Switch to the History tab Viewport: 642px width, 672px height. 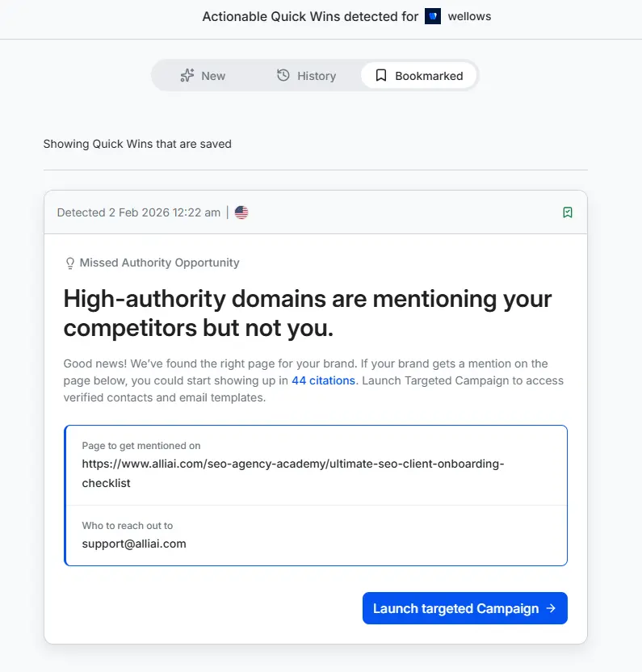click(x=306, y=76)
